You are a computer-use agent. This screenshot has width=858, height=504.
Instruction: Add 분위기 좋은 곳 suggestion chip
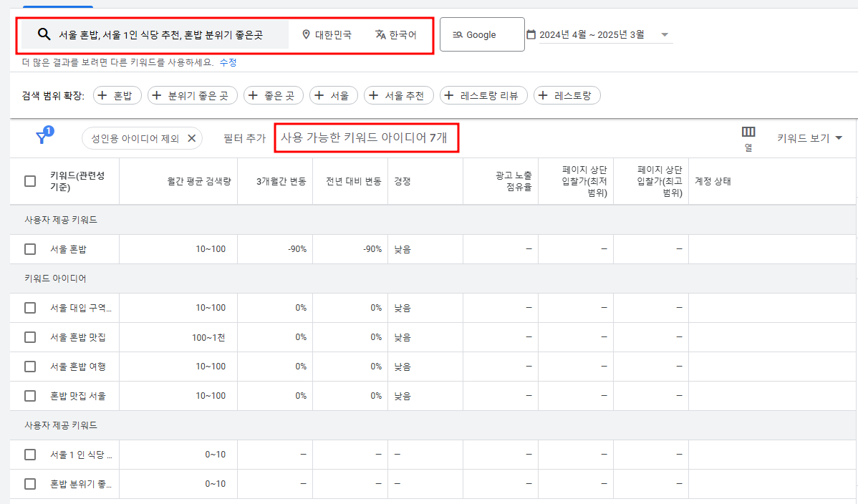pyautogui.click(x=192, y=95)
